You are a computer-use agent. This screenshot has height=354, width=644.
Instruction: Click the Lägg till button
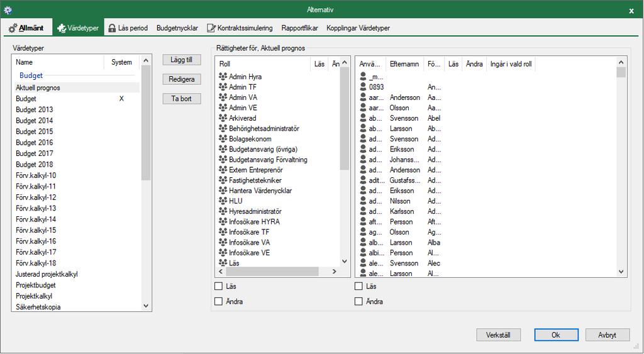(182, 60)
